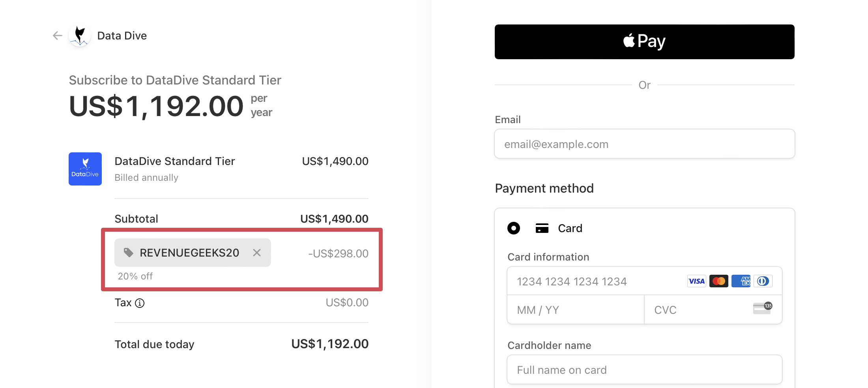Click the credit card icon beside Card
Image resolution: width=868 pixels, height=388 pixels.
click(542, 228)
